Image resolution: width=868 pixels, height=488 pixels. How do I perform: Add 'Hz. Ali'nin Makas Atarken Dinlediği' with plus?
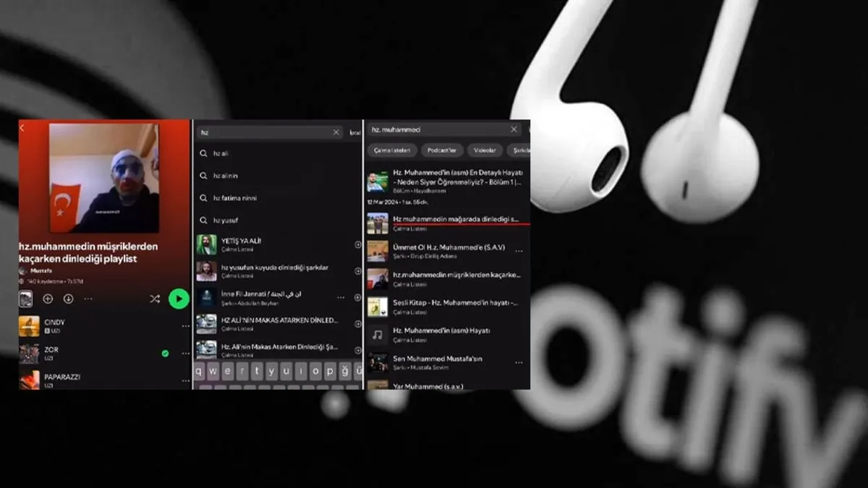click(357, 350)
